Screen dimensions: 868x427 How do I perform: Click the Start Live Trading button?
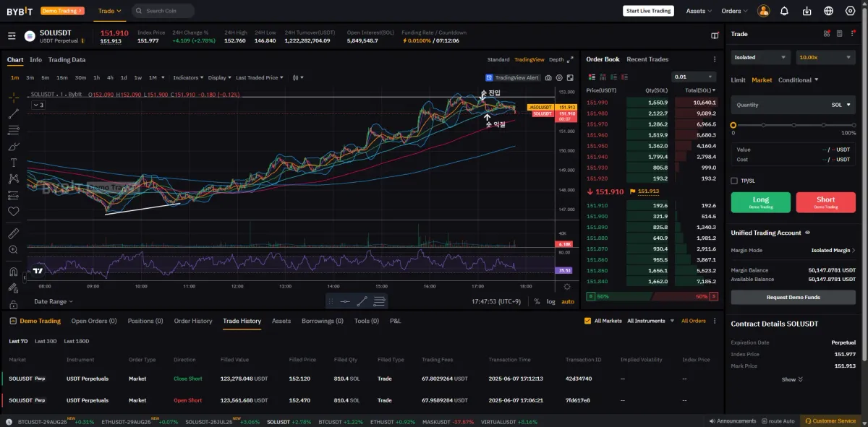click(648, 11)
